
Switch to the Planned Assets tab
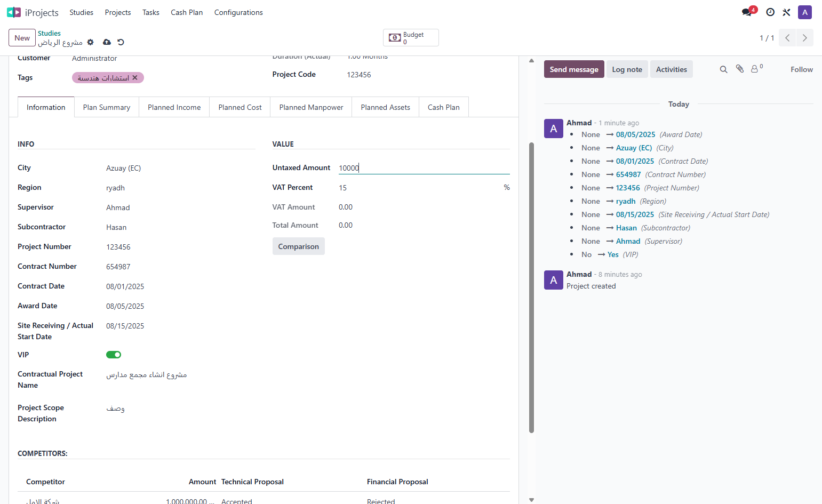pos(385,107)
